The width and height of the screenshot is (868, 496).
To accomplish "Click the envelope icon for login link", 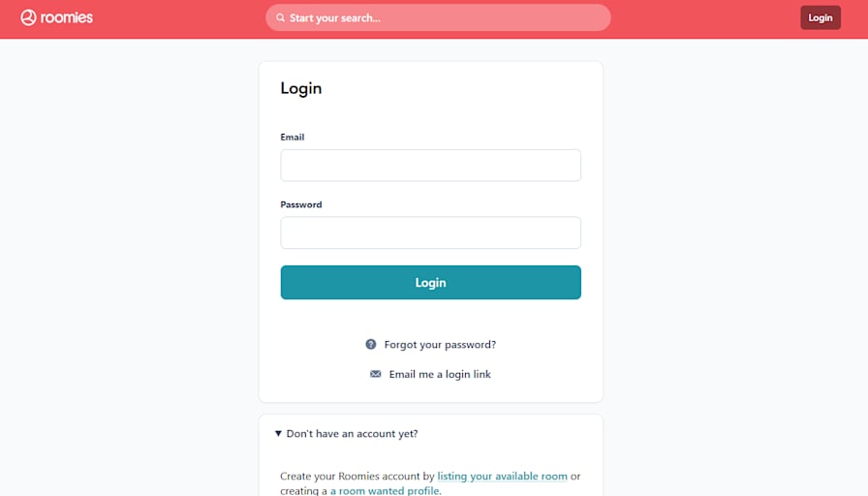I will pyautogui.click(x=375, y=374).
